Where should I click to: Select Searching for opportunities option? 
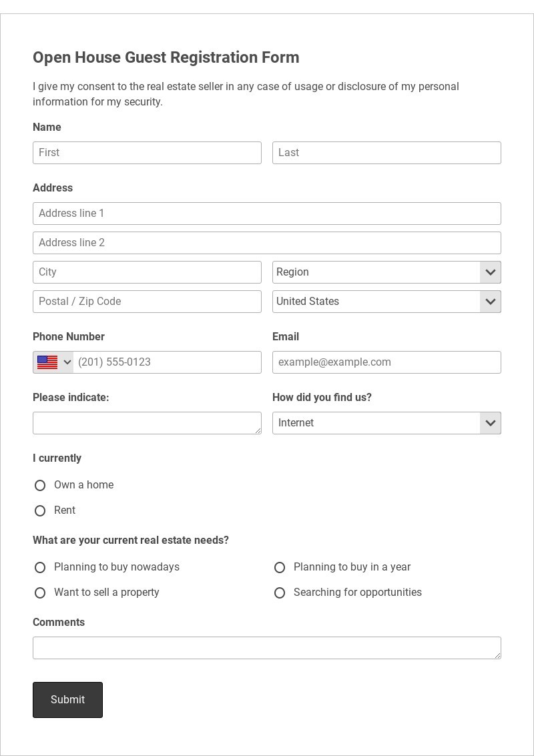pos(280,593)
